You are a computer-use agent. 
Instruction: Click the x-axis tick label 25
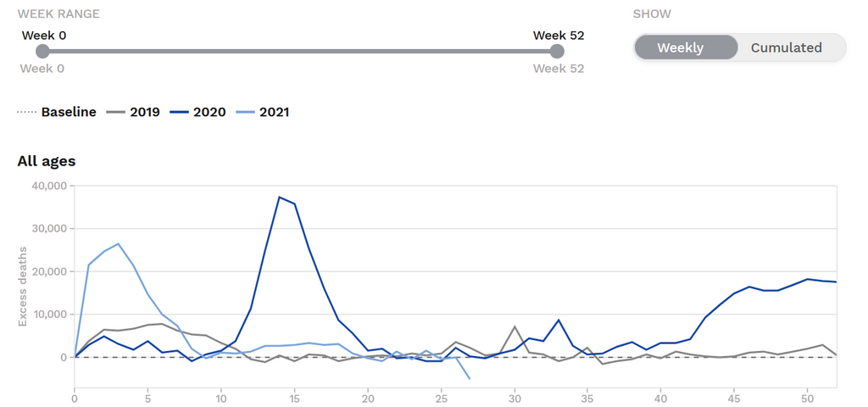[441, 398]
